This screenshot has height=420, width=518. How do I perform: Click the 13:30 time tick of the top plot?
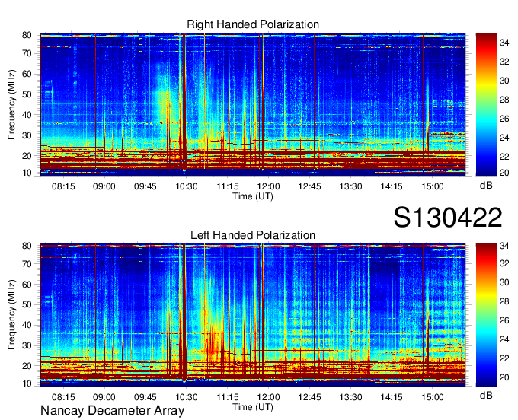(x=351, y=186)
